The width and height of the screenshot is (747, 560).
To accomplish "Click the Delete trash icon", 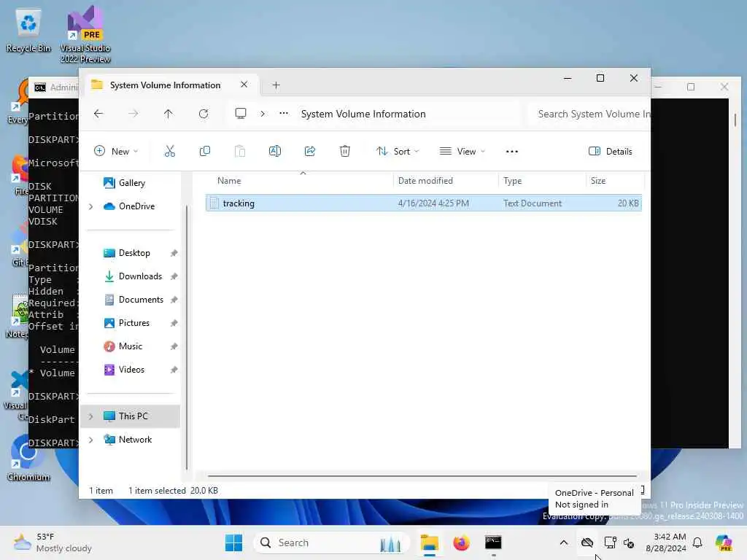I will click(x=345, y=152).
